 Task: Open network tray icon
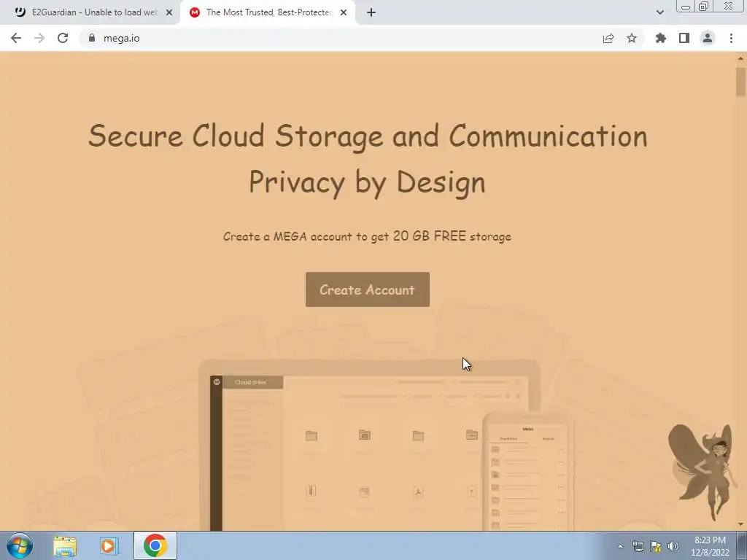(638, 546)
